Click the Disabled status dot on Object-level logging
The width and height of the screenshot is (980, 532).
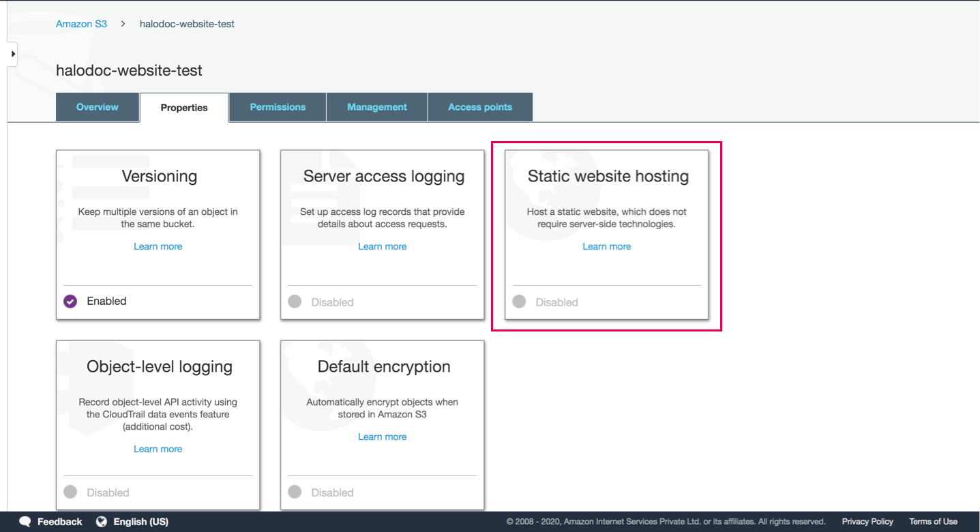70,492
